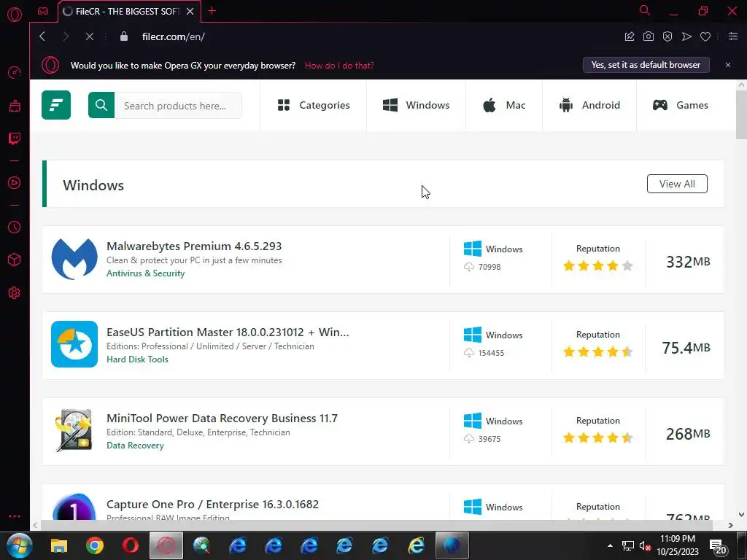Open Google Chrome from taskbar
Viewport: 747px width, 560px height.
[95, 545]
